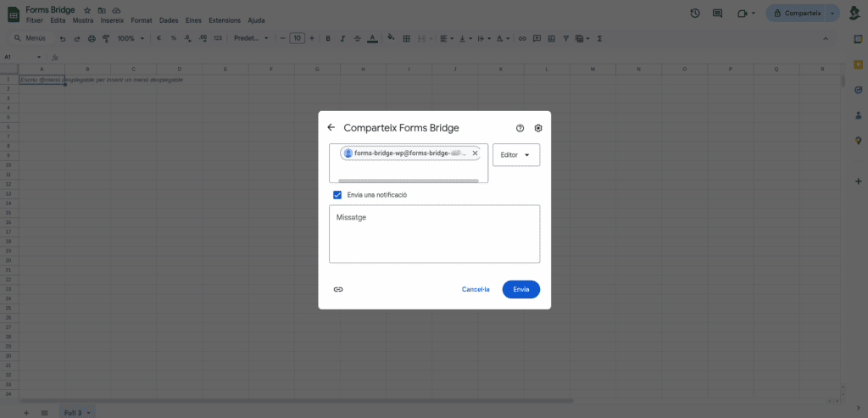The image size is (868, 418).
Task: Open the text color picker
Action: point(373,39)
